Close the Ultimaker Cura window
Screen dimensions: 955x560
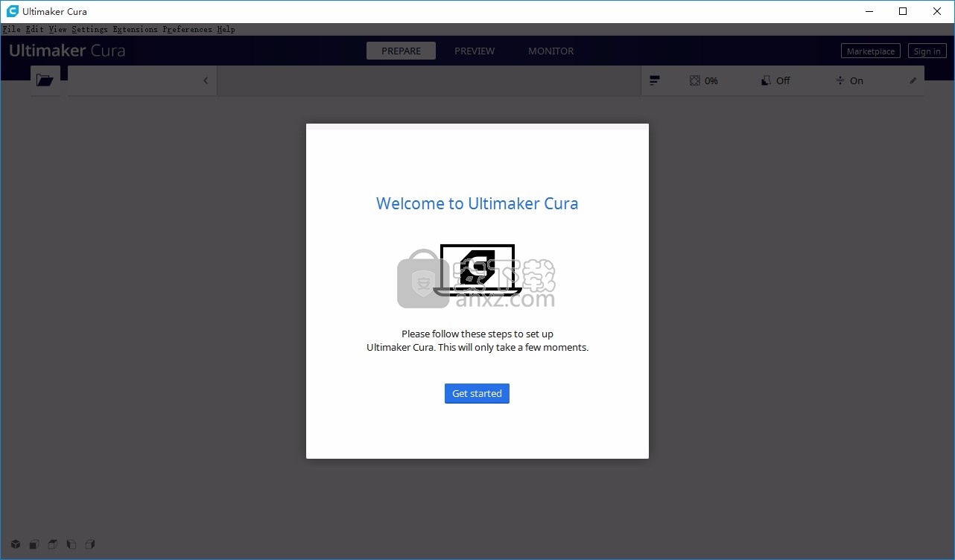click(x=937, y=11)
